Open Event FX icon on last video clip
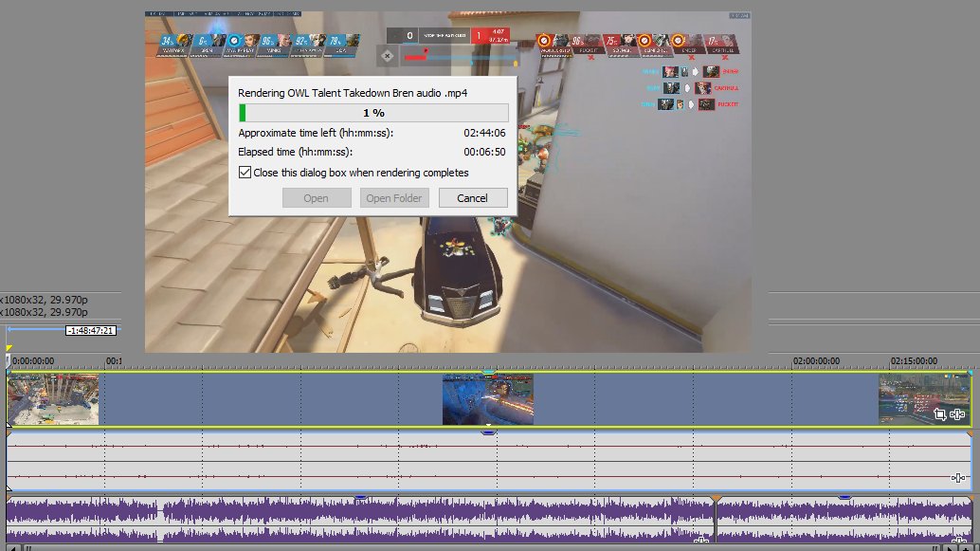This screenshot has width=980, height=551. (x=957, y=414)
